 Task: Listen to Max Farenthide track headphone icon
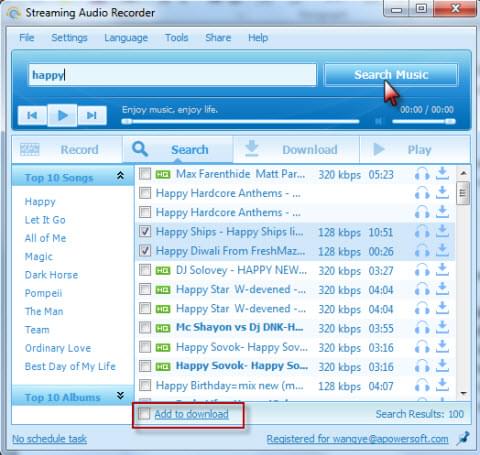tap(422, 174)
